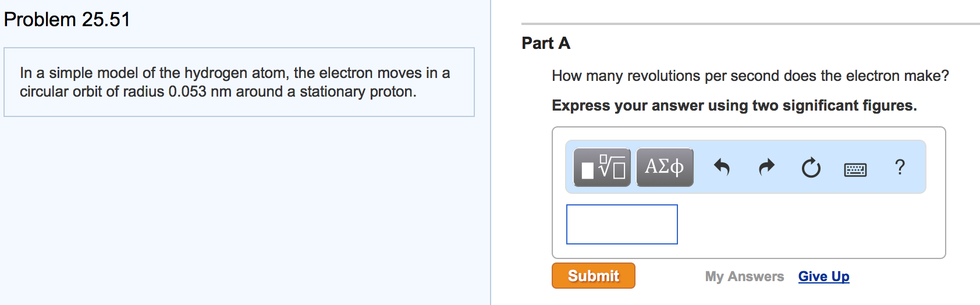Redo the answer edit
This screenshot has height=305, width=980.
(x=767, y=167)
